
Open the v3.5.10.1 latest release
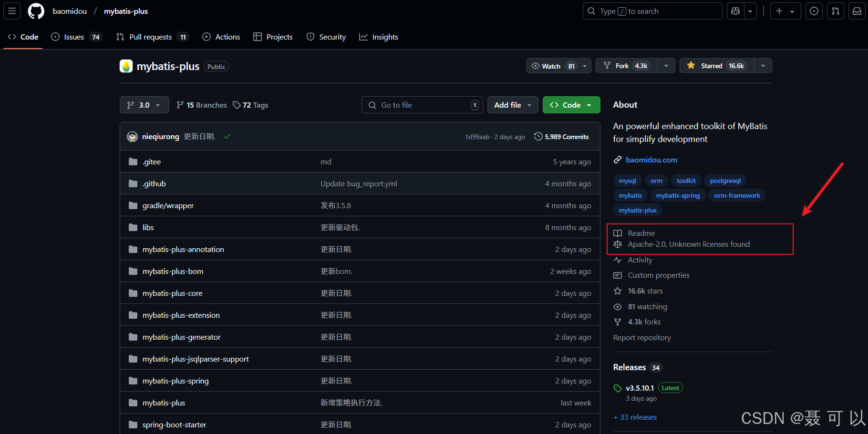(640, 388)
